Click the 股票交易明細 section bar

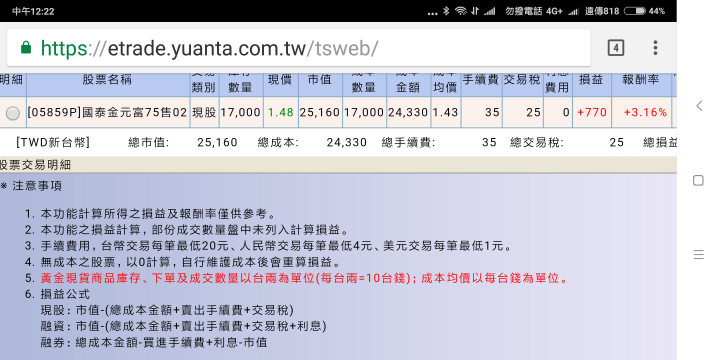point(338,165)
